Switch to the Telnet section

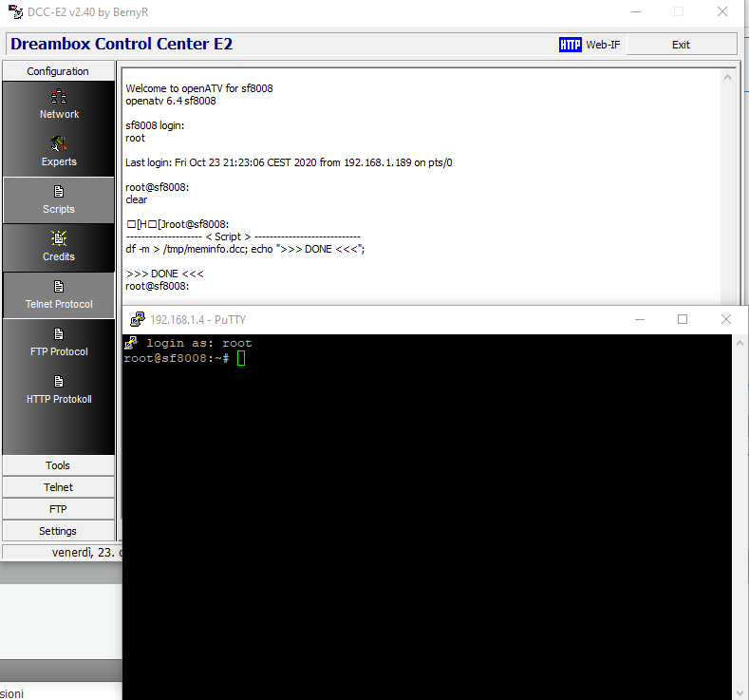click(x=58, y=487)
